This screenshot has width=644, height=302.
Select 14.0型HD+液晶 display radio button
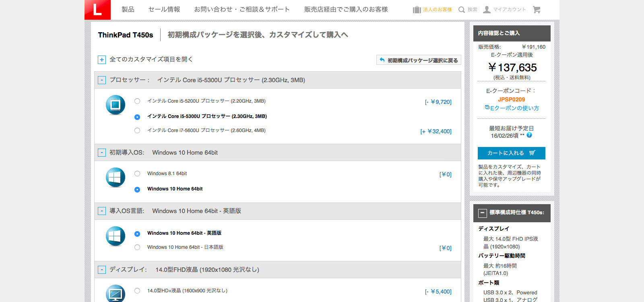137,291
